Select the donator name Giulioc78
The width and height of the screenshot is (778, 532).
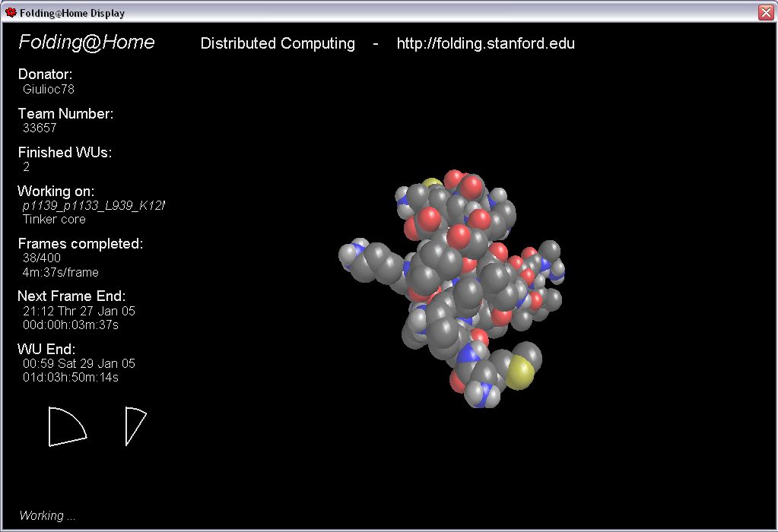click(x=49, y=89)
